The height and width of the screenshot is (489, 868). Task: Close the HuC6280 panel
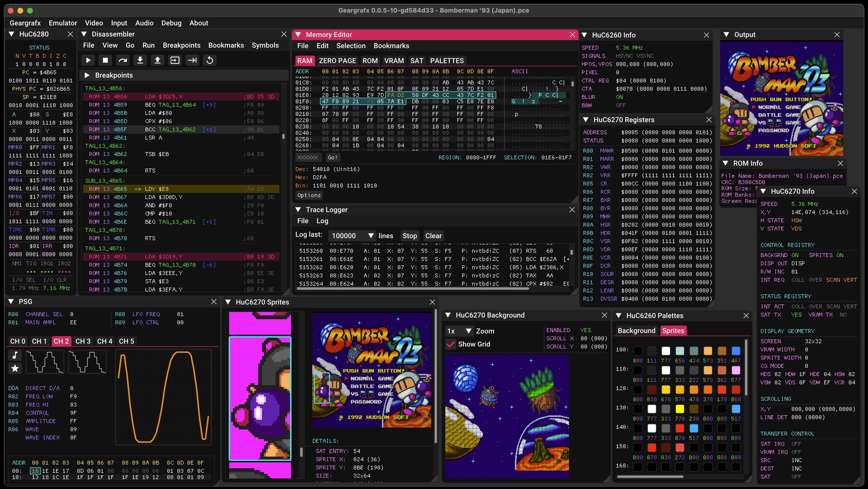70,34
